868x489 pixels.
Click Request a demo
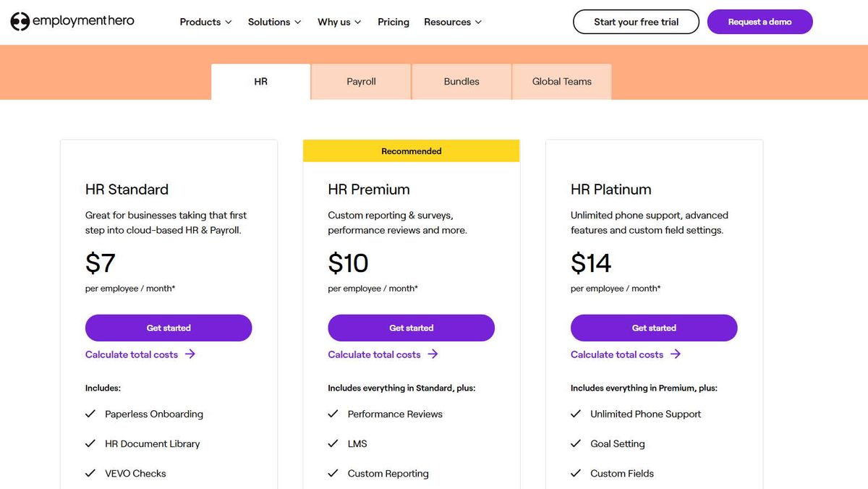[759, 22]
